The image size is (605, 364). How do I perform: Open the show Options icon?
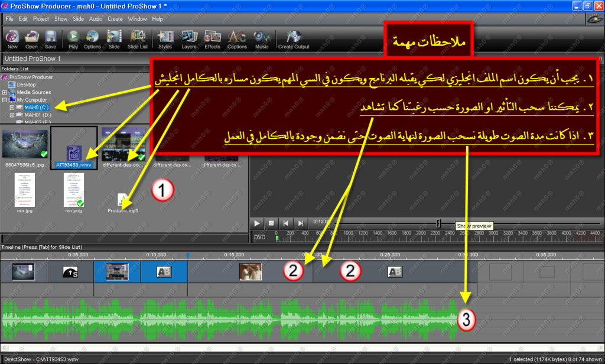click(93, 37)
